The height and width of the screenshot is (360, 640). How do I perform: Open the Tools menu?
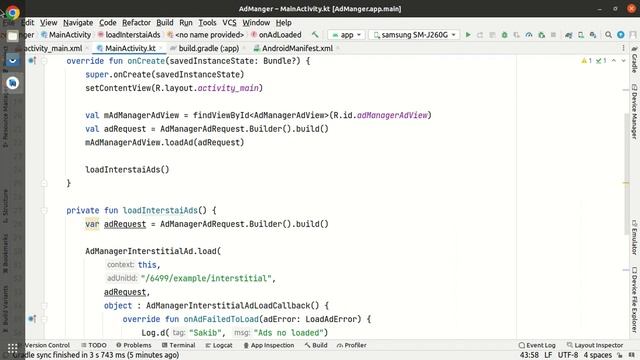coord(207,23)
